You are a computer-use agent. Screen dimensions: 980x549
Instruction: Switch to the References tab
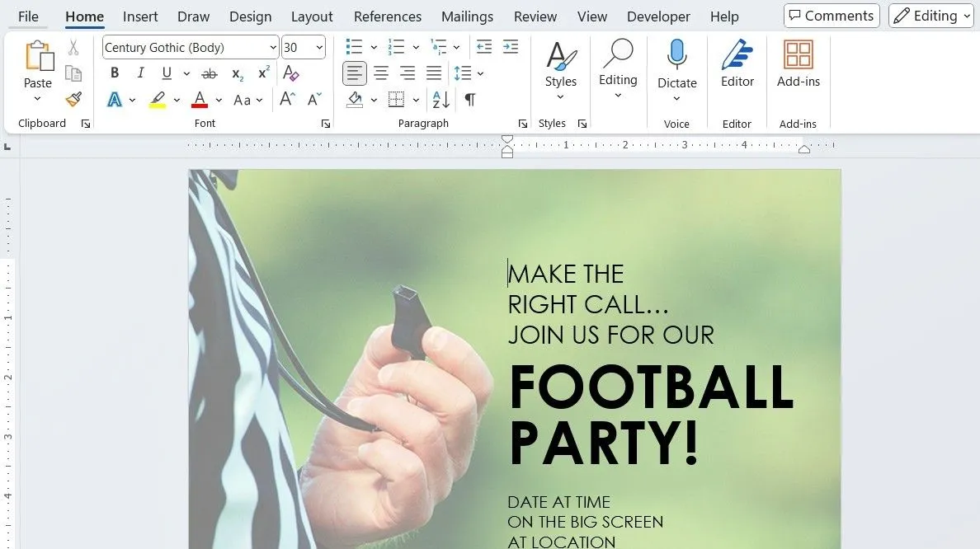click(x=388, y=16)
